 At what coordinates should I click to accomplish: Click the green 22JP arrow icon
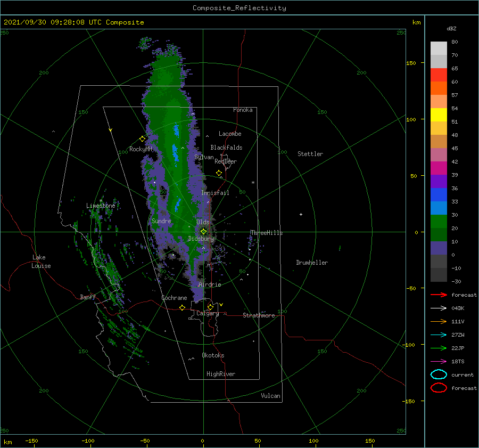click(439, 348)
